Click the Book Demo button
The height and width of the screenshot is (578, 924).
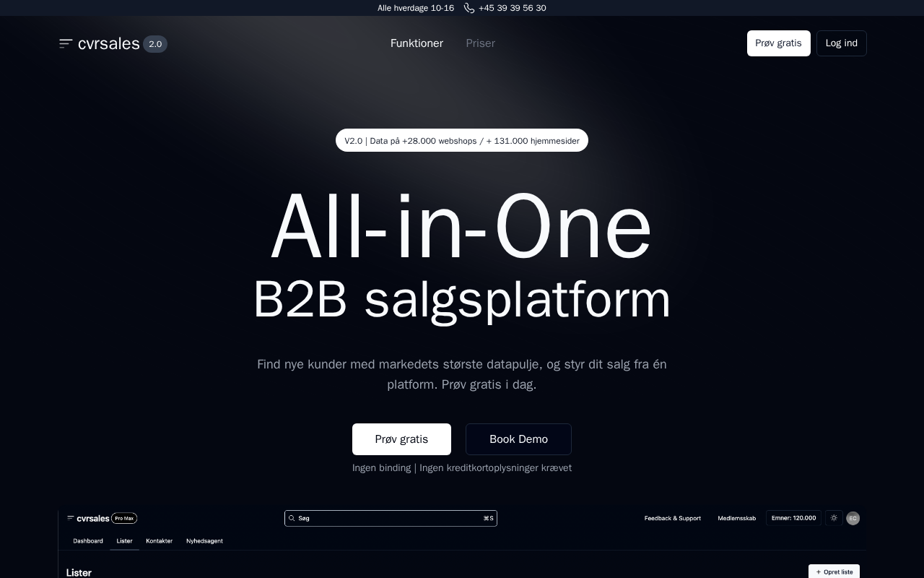pyautogui.click(x=518, y=439)
